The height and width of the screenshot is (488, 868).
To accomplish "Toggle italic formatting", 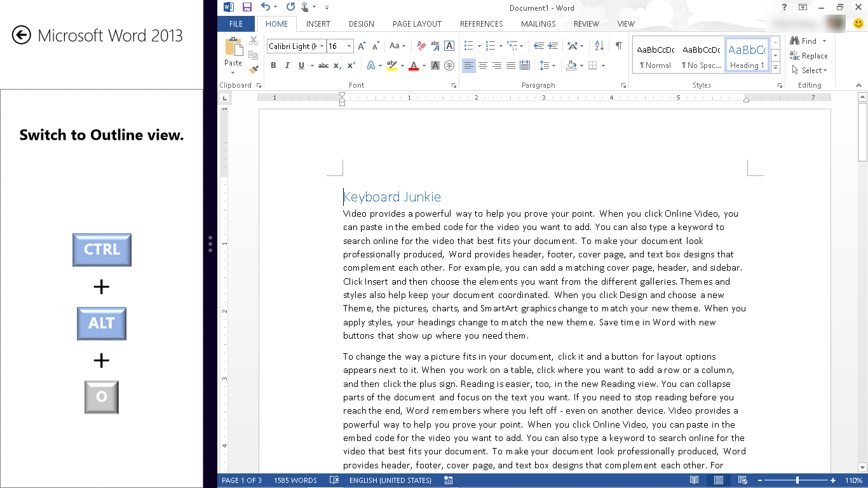I will [x=287, y=65].
